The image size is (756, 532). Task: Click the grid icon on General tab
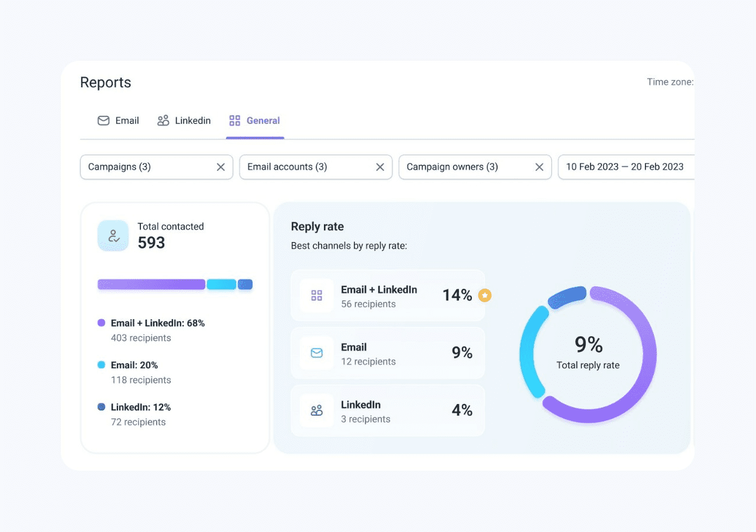point(234,121)
